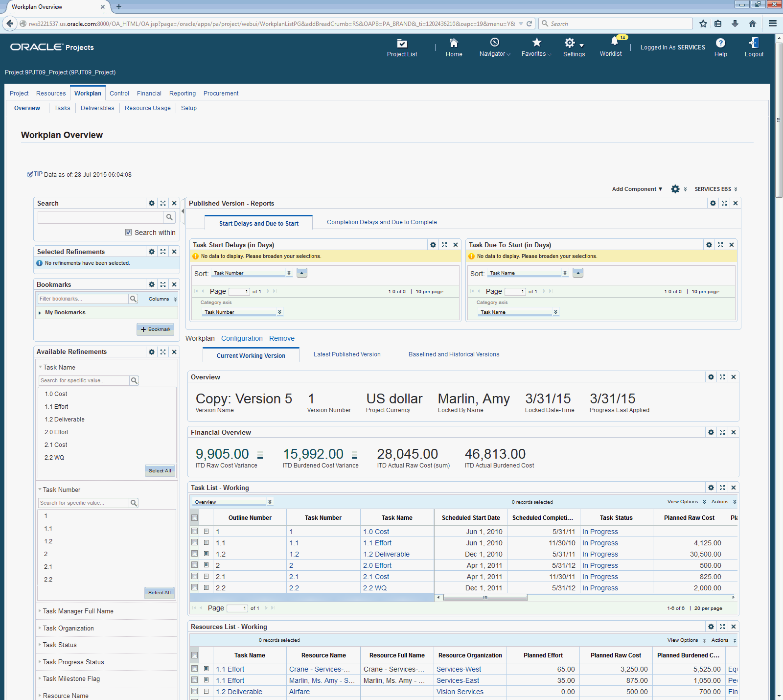Check the row for task 2.0 Effort
The image size is (783, 700).
[x=195, y=565]
